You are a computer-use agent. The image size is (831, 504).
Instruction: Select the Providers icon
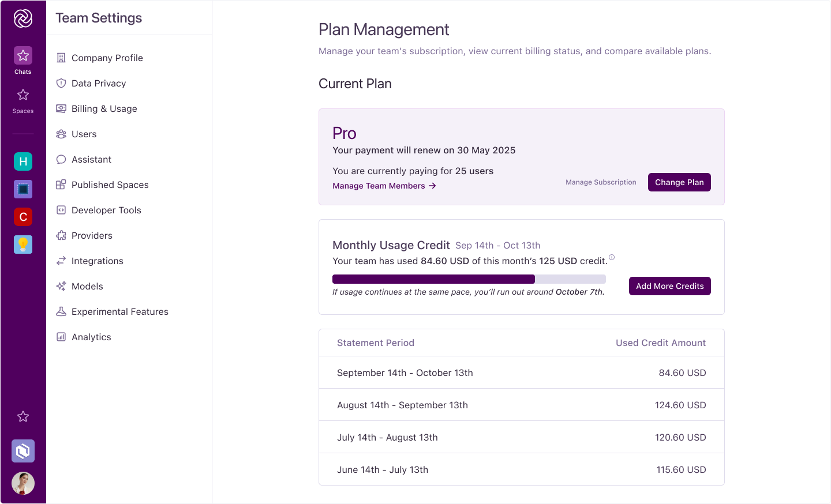[x=61, y=235]
